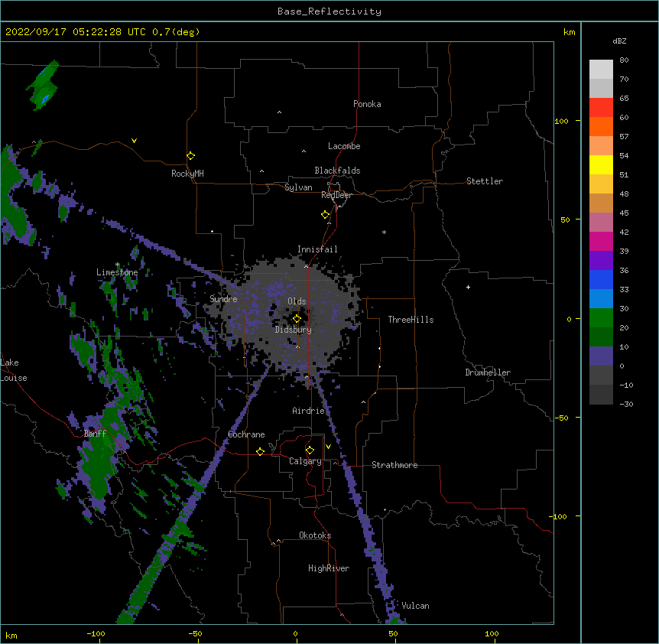
Task: Select the 36 dBZ blue legend swatch
Action: 601,279
